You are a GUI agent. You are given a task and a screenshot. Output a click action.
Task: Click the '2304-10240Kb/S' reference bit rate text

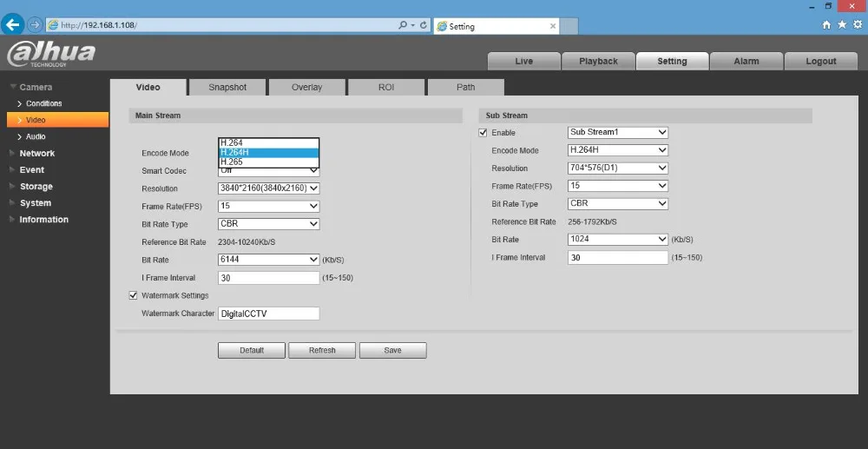(x=247, y=242)
